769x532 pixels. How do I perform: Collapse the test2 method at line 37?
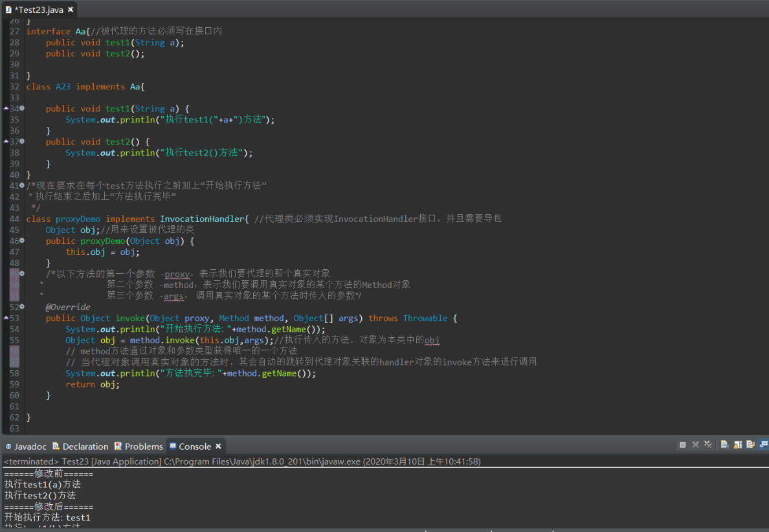point(22,142)
